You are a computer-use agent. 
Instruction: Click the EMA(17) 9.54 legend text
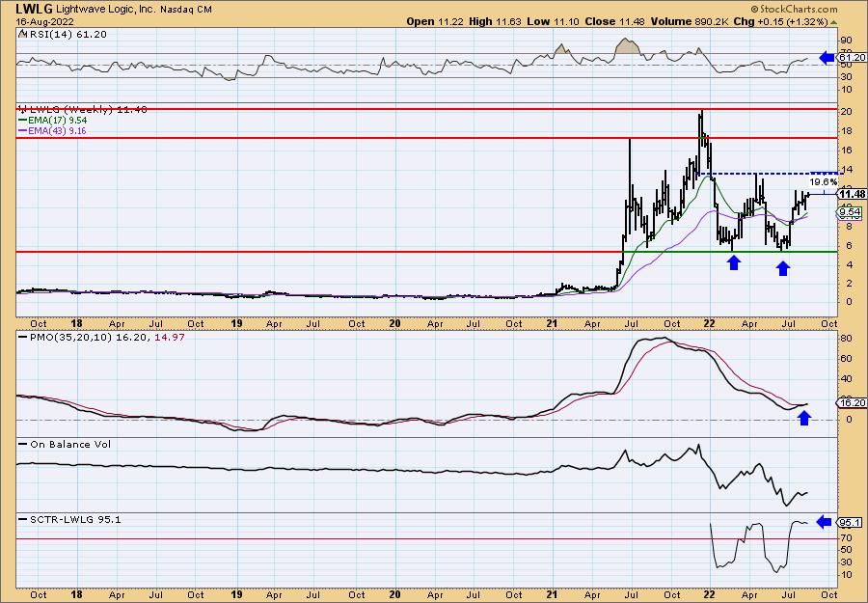(x=58, y=121)
